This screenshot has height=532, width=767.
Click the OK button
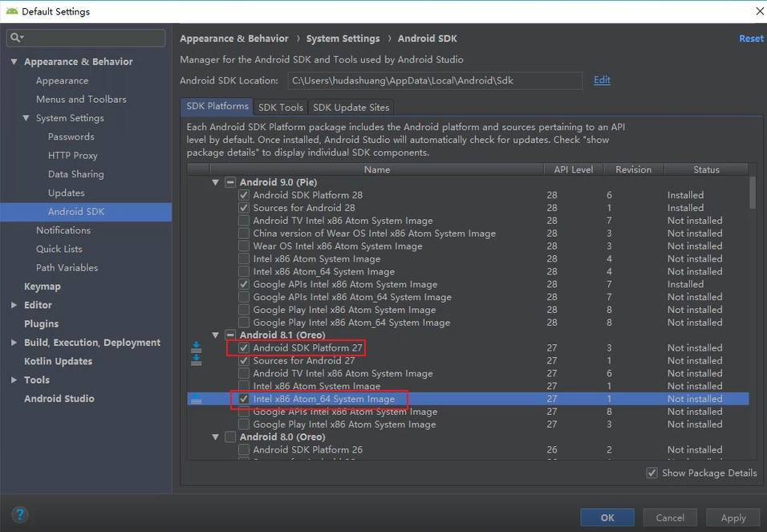(x=607, y=518)
